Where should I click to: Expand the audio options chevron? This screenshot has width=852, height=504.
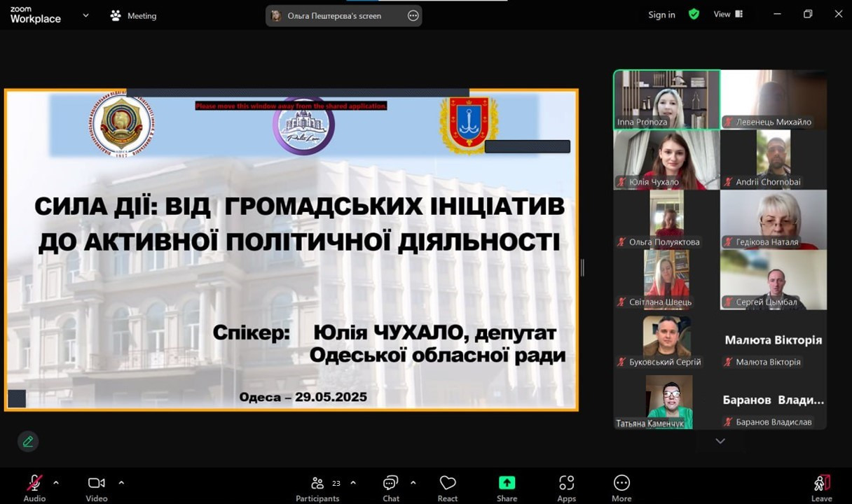click(56, 482)
